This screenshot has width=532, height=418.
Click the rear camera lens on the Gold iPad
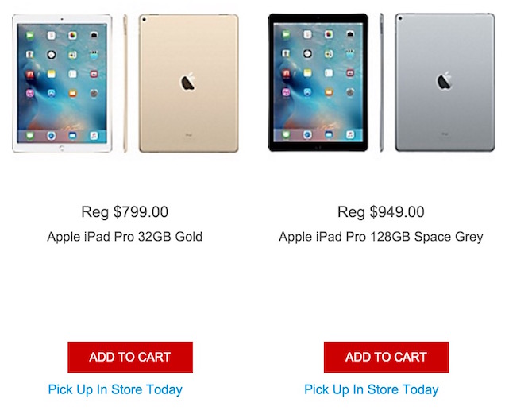pos(145,20)
